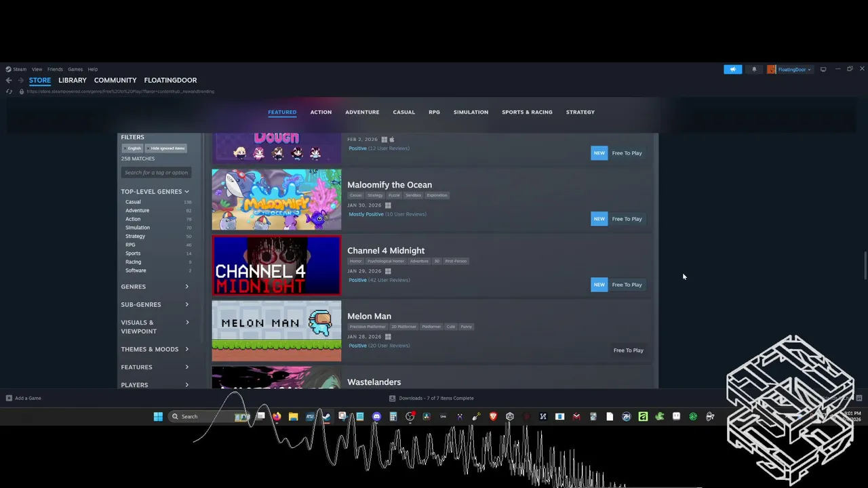
Task: Click Free To Play for Melon Man
Action: (628, 350)
